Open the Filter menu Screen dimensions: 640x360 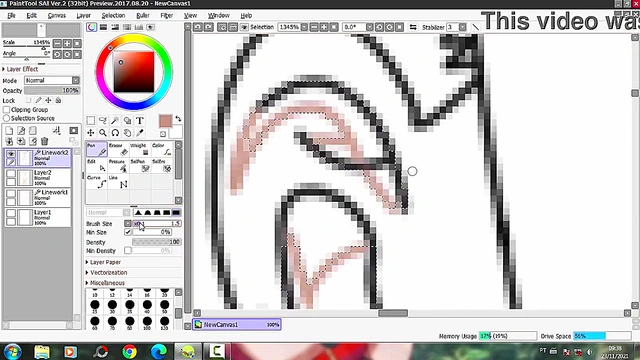pyautogui.click(x=167, y=16)
